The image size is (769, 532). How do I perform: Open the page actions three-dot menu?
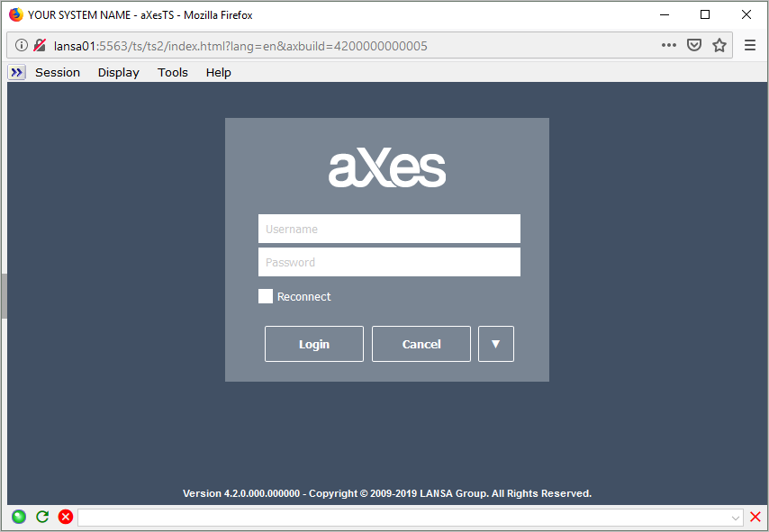[668, 45]
